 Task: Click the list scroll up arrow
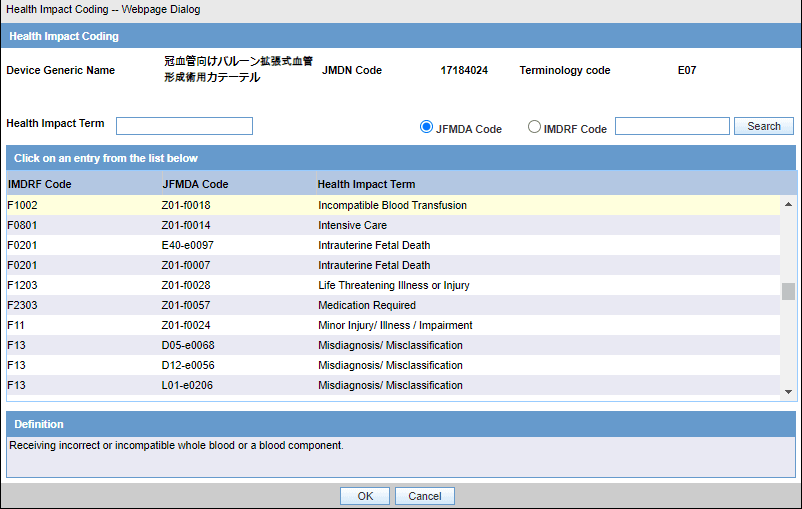pos(788,204)
